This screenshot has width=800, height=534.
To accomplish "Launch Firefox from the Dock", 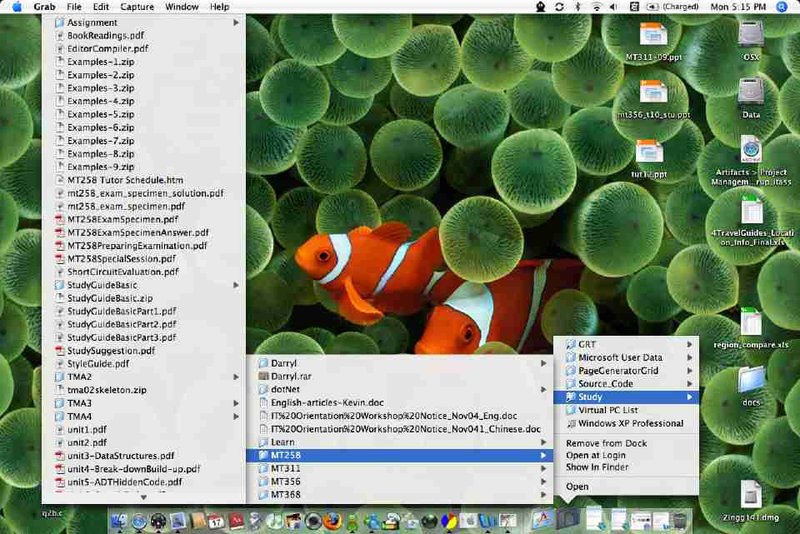I will 333,521.
